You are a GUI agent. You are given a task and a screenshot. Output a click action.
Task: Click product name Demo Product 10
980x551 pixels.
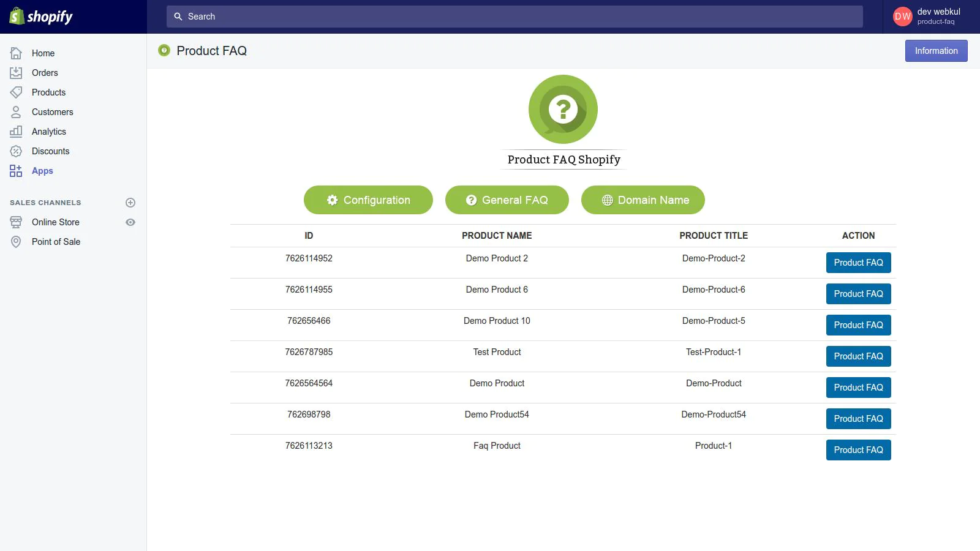[497, 321]
